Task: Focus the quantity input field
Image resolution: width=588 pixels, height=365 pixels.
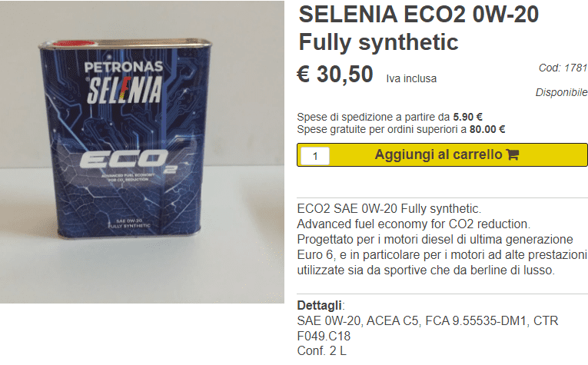Action: [x=315, y=156]
